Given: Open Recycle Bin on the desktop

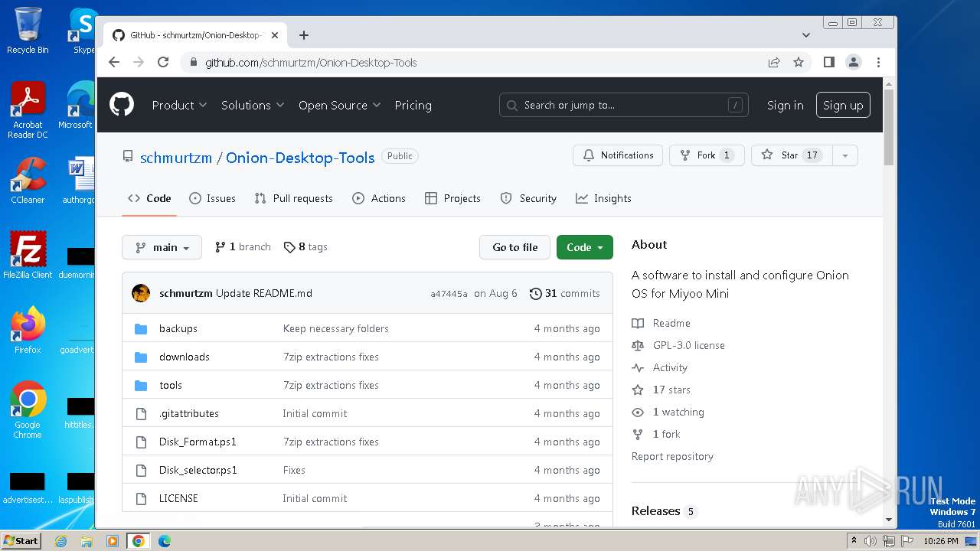Looking at the screenshot, I should pos(28,31).
